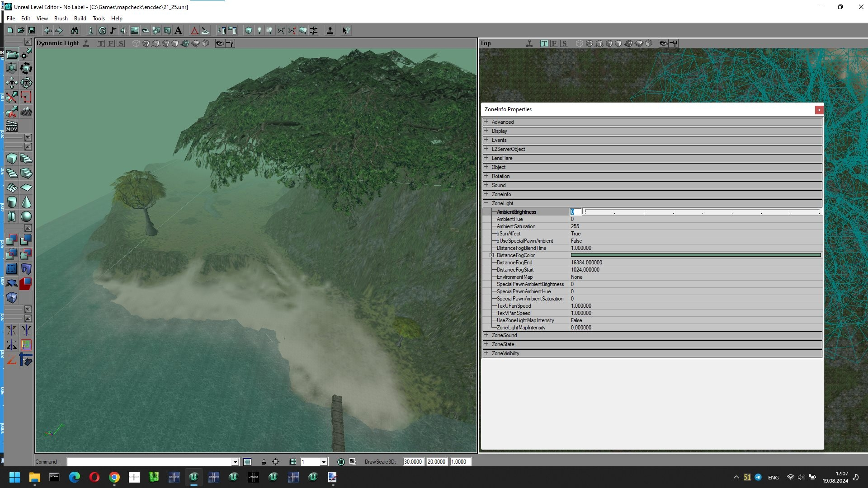The image size is (868, 488).
Task: Open File Explorer from the taskbar
Action: pos(35,477)
